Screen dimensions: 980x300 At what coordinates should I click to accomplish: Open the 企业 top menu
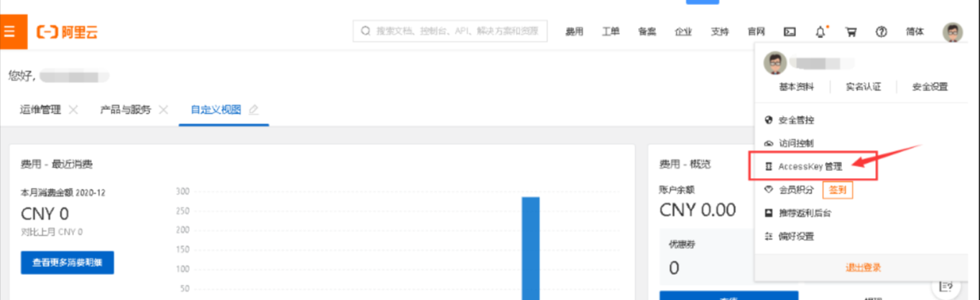click(x=683, y=32)
